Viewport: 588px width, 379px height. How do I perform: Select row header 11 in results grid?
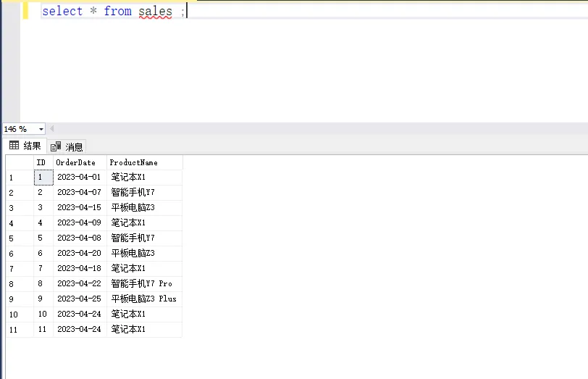[20, 330]
